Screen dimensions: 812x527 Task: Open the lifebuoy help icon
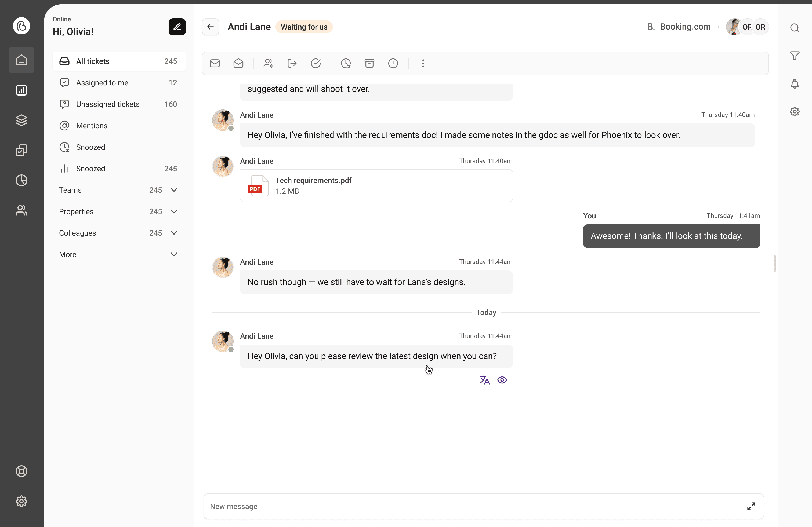click(x=21, y=471)
